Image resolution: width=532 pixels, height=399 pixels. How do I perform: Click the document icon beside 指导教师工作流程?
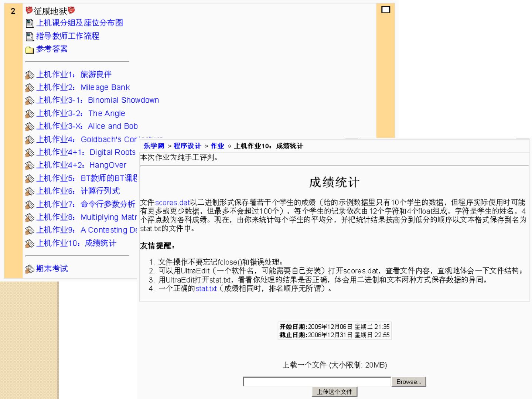(x=30, y=37)
